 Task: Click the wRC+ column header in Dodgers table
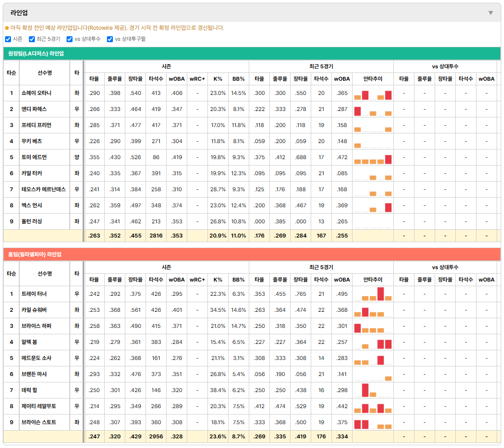(x=197, y=79)
